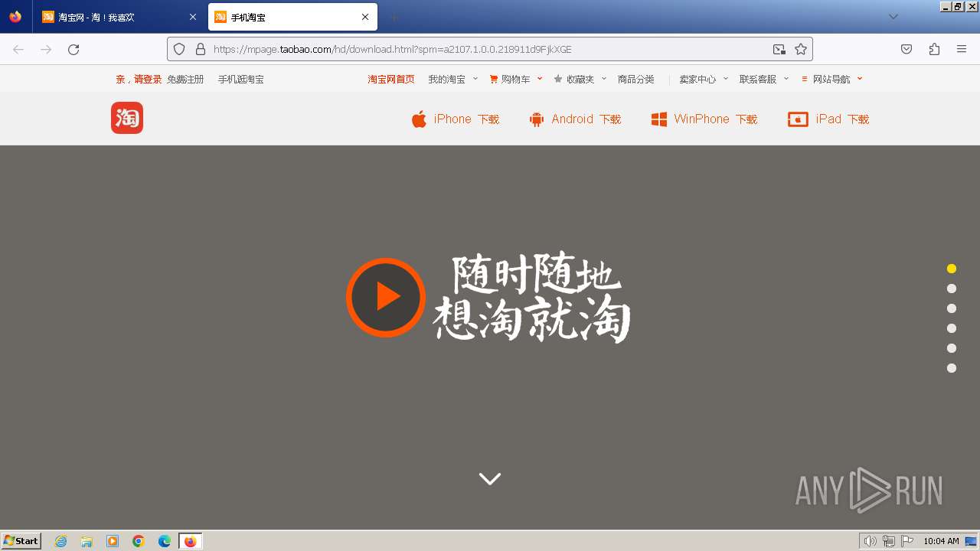Expand the 联系客服 menu
Image resolution: width=980 pixels, height=551 pixels.
764,79
